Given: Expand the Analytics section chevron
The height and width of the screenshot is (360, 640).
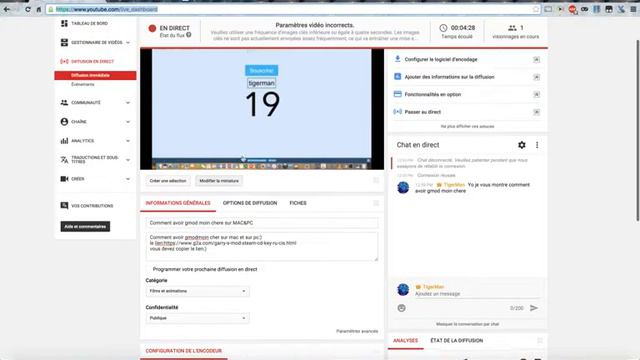Looking at the screenshot, I should [x=128, y=141].
